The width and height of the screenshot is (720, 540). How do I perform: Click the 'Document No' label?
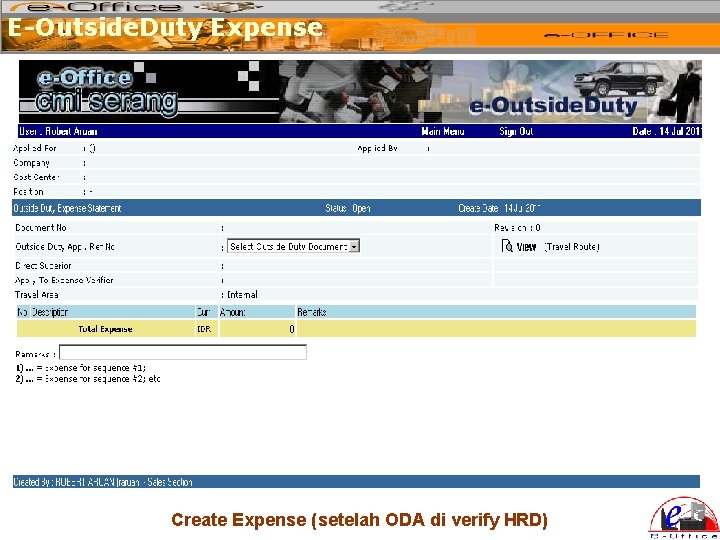pyautogui.click(x=41, y=228)
